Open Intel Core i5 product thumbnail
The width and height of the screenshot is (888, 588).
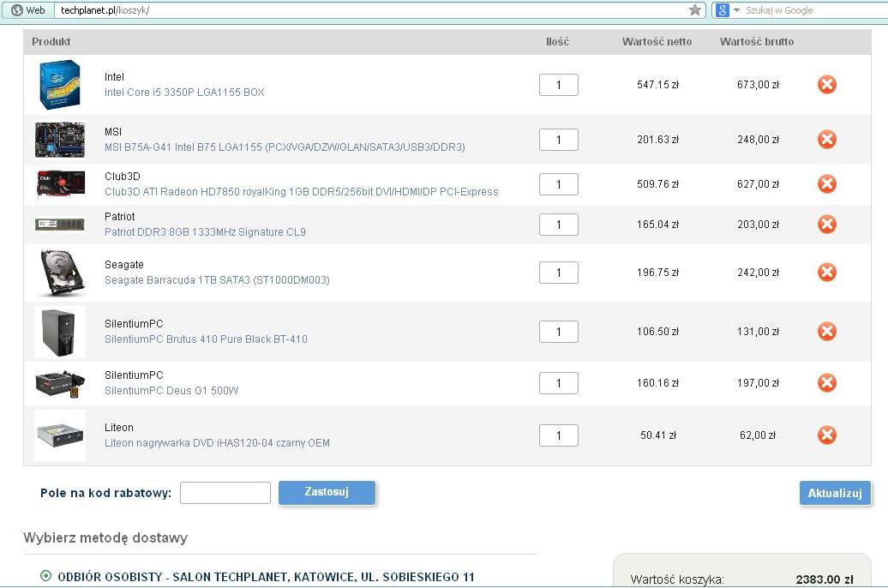(60, 84)
